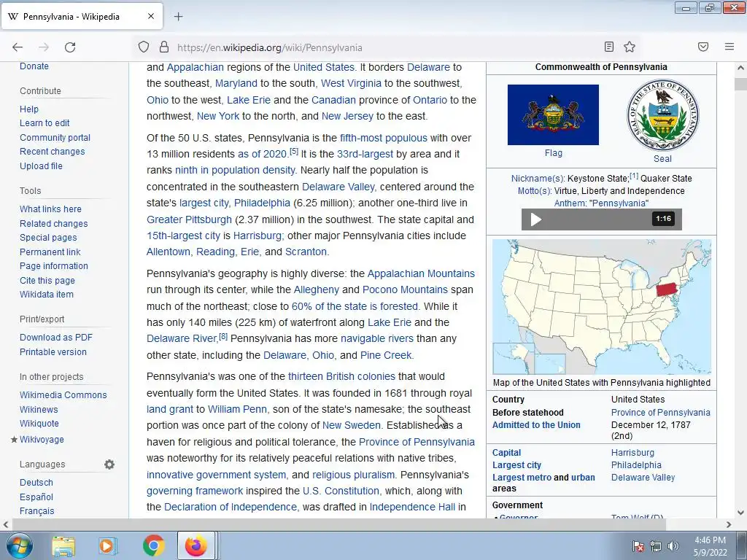The height and width of the screenshot is (560, 747).
Task: Open Province of Pennsylvania infobox link
Action: click(x=660, y=413)
